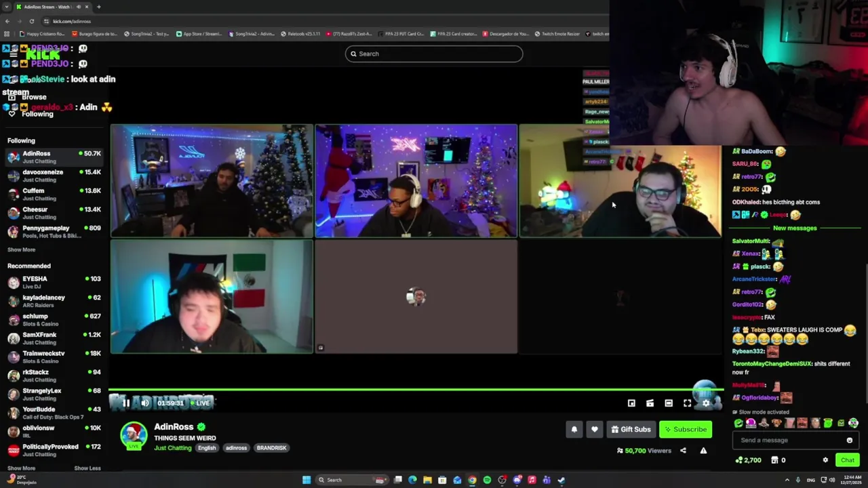Open schlump recommended channel

[x=54, y=319]
